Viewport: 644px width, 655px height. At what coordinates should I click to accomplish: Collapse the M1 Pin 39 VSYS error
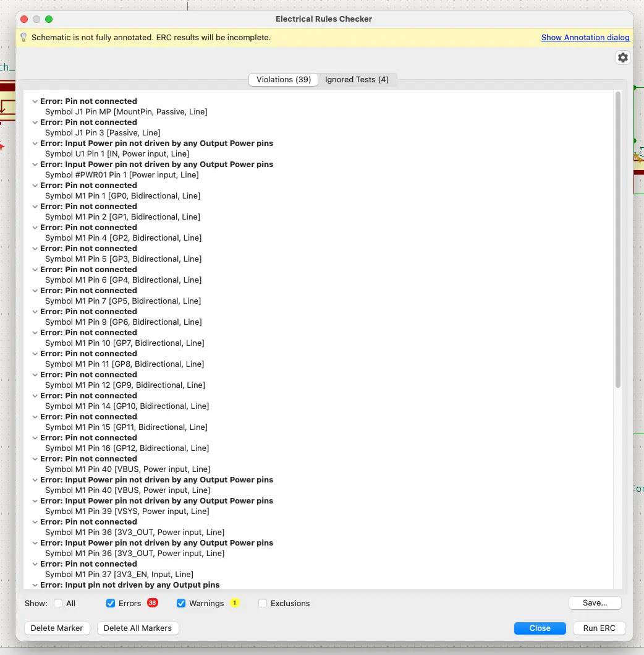(x=35, y=501)
